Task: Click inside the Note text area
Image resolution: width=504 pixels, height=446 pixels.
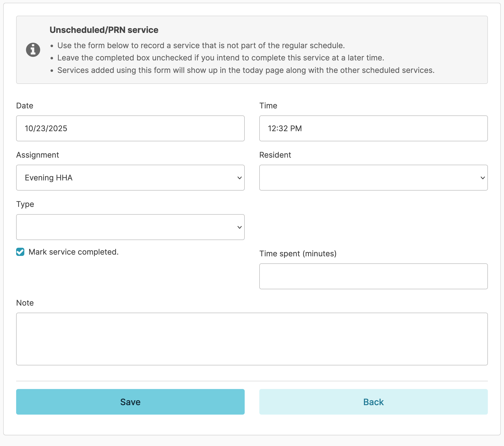Action: (x=252, y=339)
